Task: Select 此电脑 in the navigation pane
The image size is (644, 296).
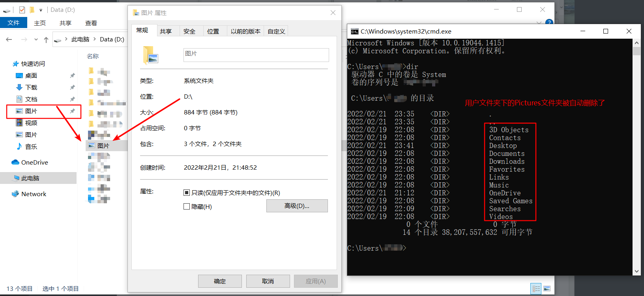Action: pos(30,178)
